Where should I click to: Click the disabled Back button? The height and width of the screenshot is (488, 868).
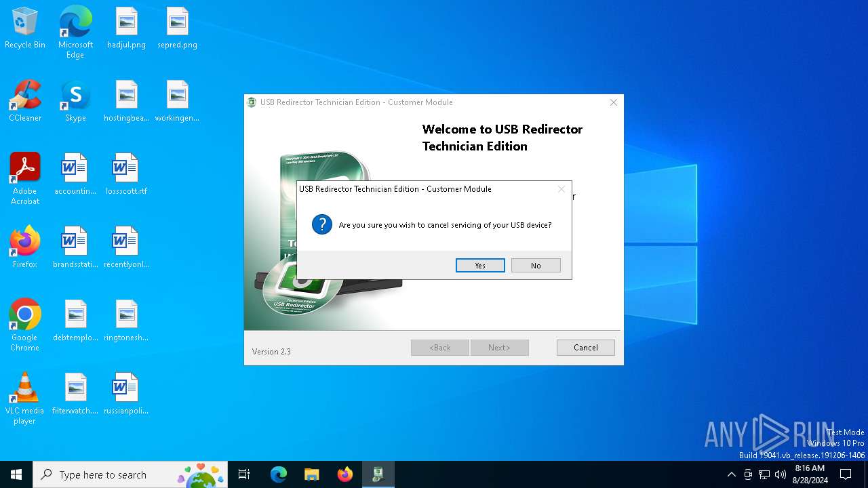(x=440, y=348)
